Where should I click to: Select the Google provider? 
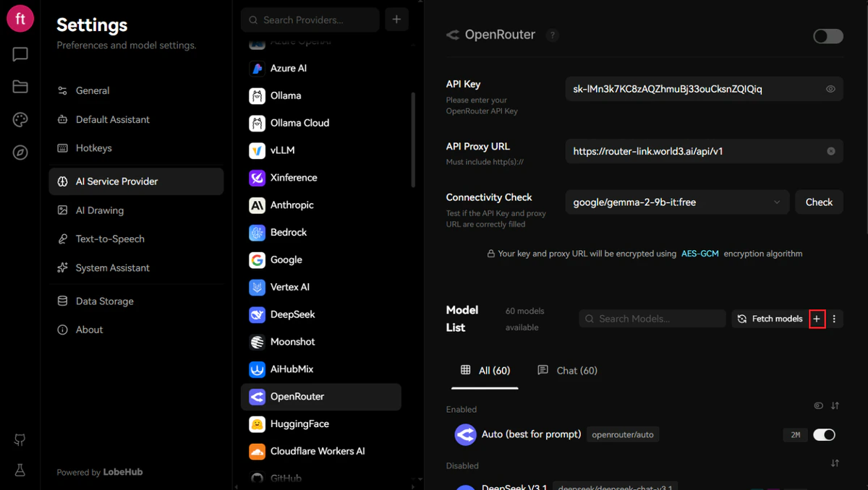click(x=321, y=259)
